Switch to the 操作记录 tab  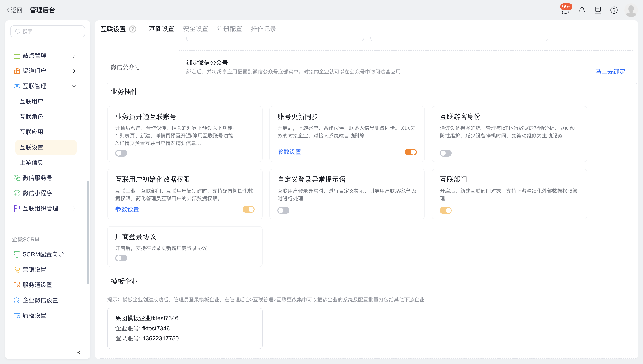[263, 29]
